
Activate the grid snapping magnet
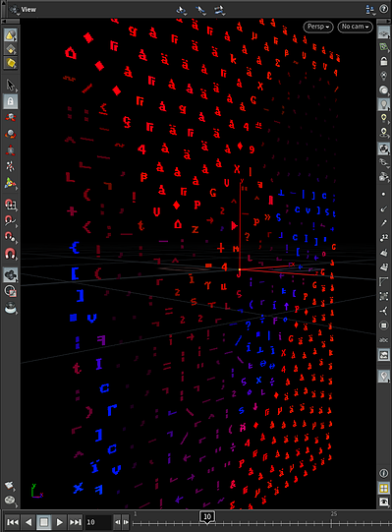[x=11, y=204]
